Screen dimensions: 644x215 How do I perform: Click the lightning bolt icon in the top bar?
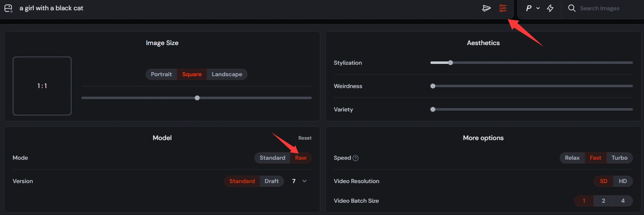[x=550, y=8]
